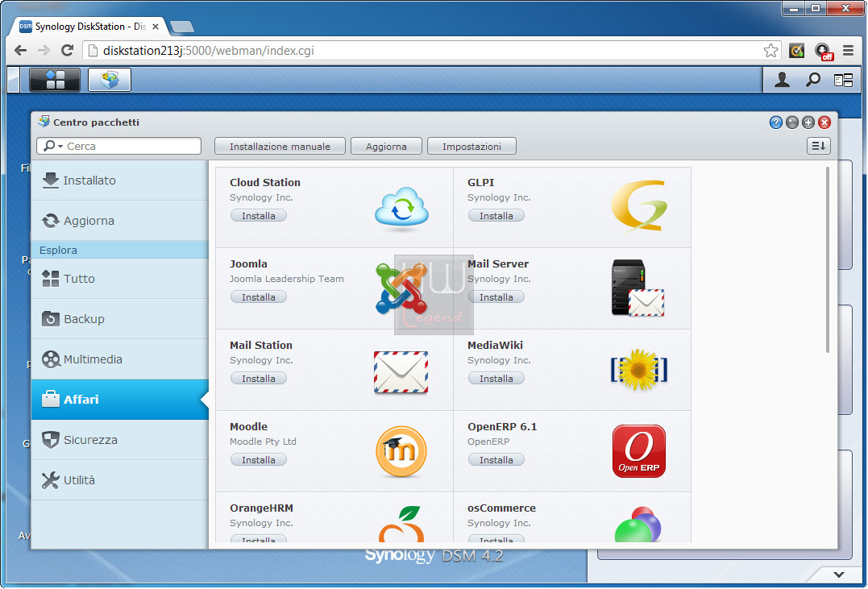This screenshot has width=868, height=589.
Task: Bookmark page with the star icon
Action: 770,51
